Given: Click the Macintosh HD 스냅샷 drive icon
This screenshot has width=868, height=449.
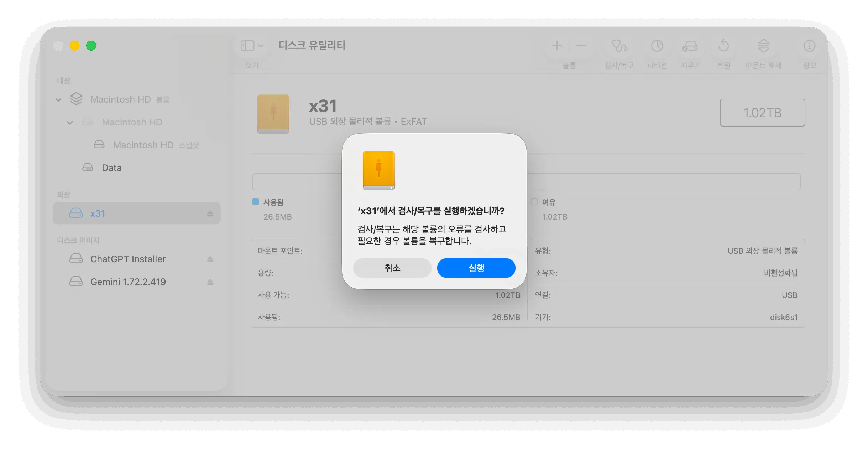Looking at the screenshot, I should coord(99,145).
